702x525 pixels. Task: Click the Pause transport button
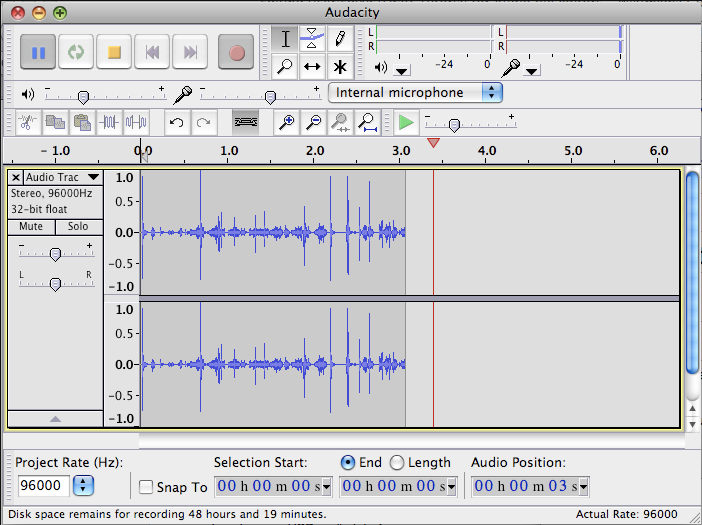38,52
